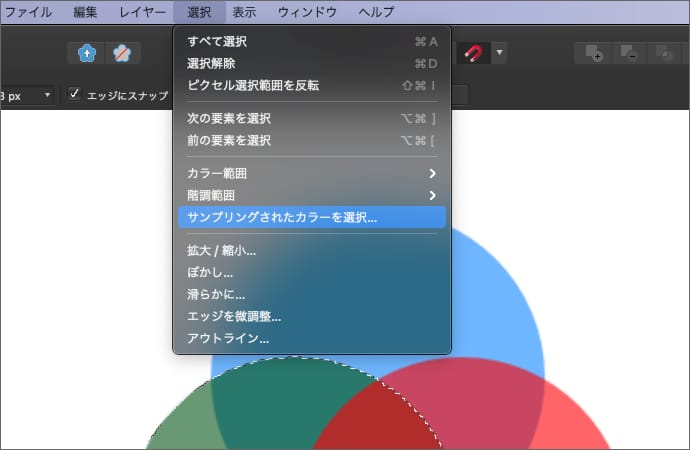Choose サンプリングされたカラーを選択 menu item
The image size is (690, 450).
click(x=311, y=217)
